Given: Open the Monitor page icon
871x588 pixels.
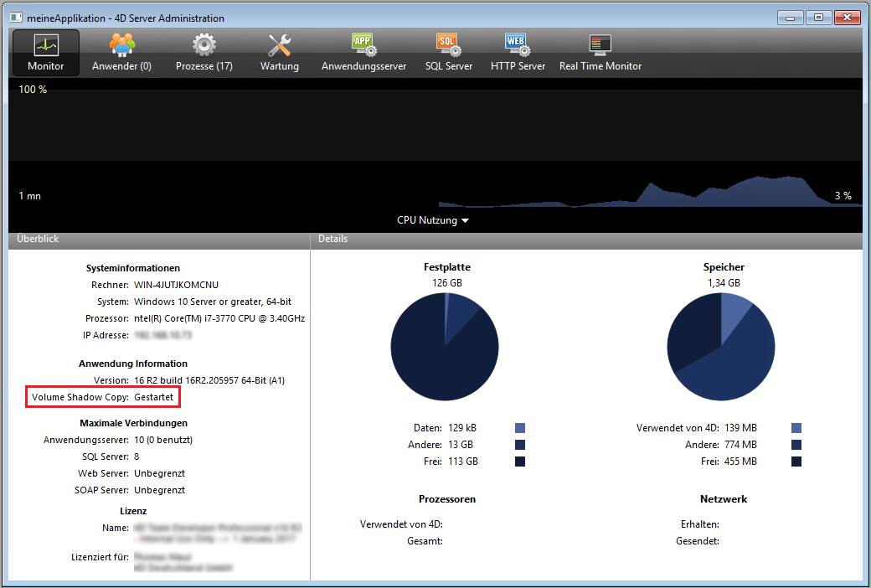Looking at the screenshot, I should click(x=45, y=53).
